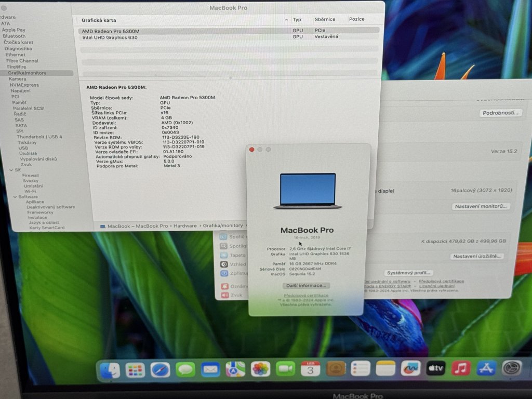Click Nastavení úložiště… button
532x399 pixels.
tap(477, 256)
